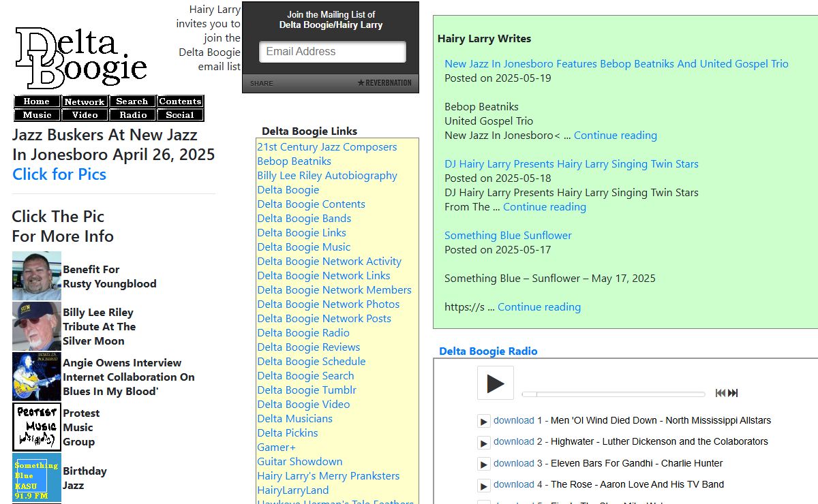Viewport: 818px width, 504px height.
Task: Open the Contents nav button
Action: point(180,101)
